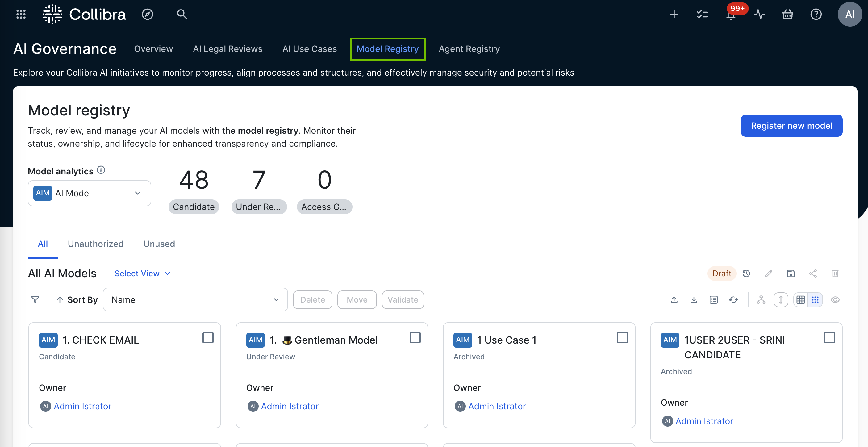This screenshot has height=447, width=868.
Task: Open the apps grid menu
Action: [x=21, y=14]
